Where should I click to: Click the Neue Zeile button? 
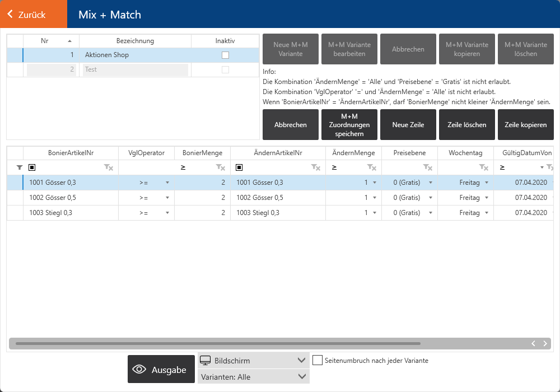pos(408,125)
